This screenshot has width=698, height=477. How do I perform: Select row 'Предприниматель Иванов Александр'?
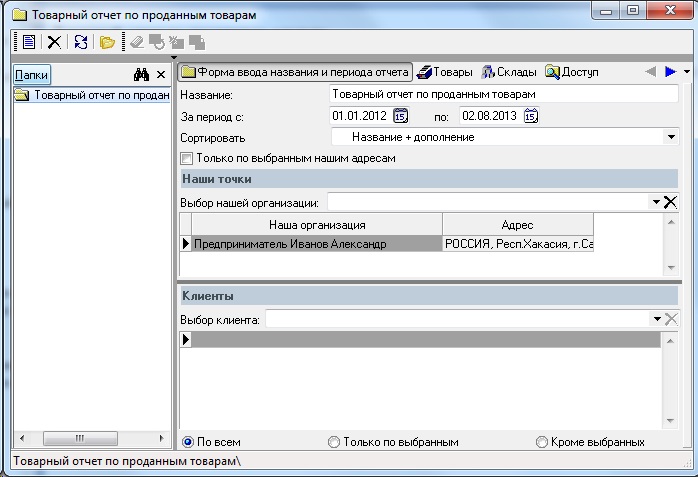(x=317, y=244)
